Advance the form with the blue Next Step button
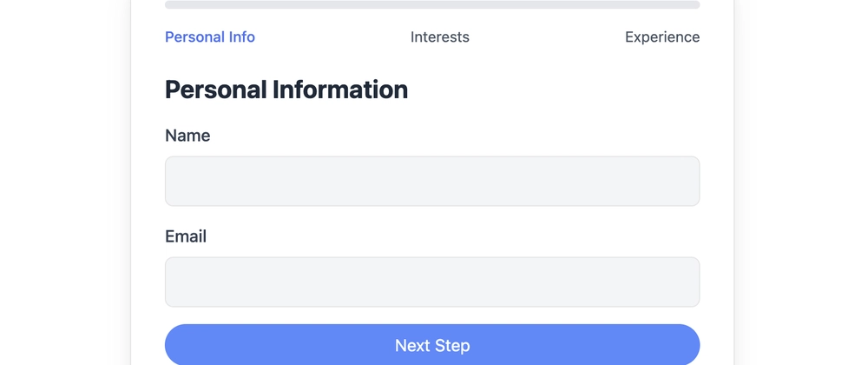868x365 pixels. (432, 345)
